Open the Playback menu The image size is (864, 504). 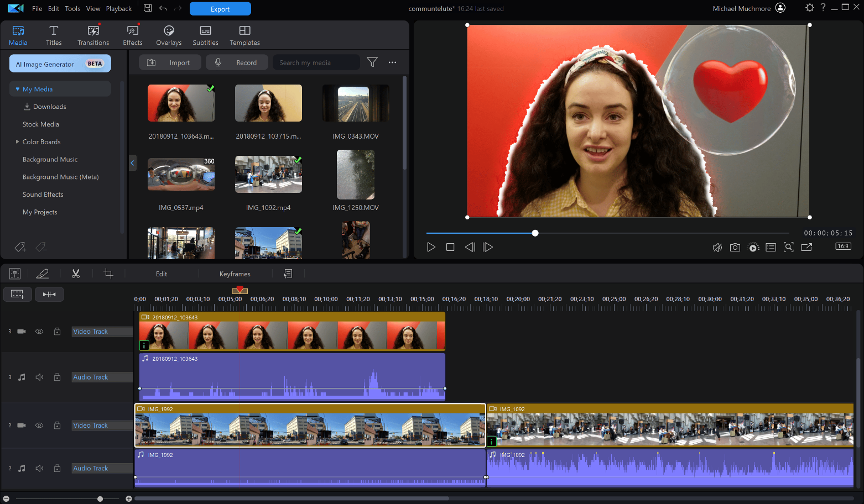pos(118,9)
